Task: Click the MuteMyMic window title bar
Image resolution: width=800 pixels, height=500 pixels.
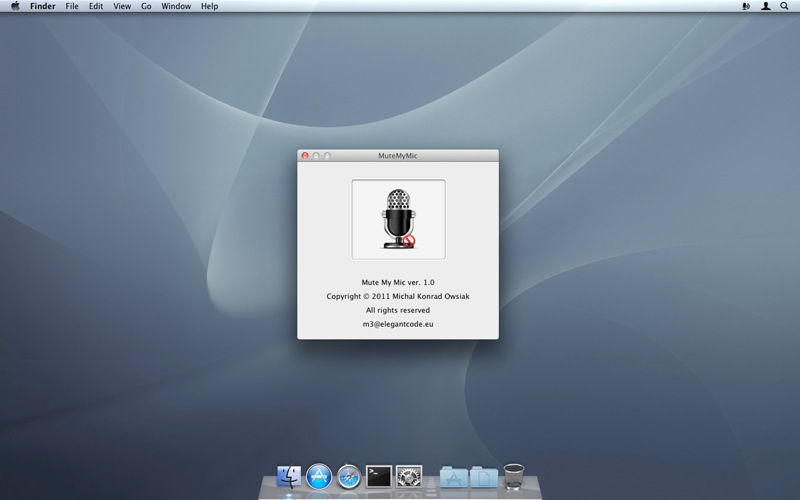Action: point(398,156)
